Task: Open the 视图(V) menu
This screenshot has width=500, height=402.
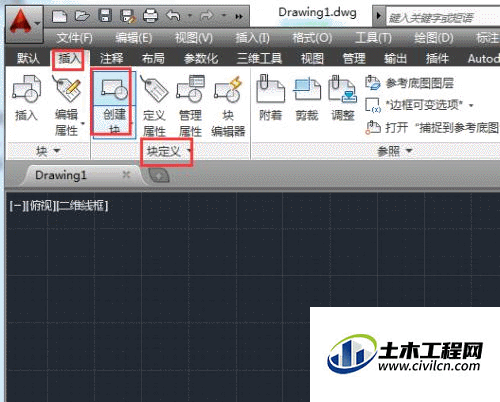Action: click(x=194, y=38)
